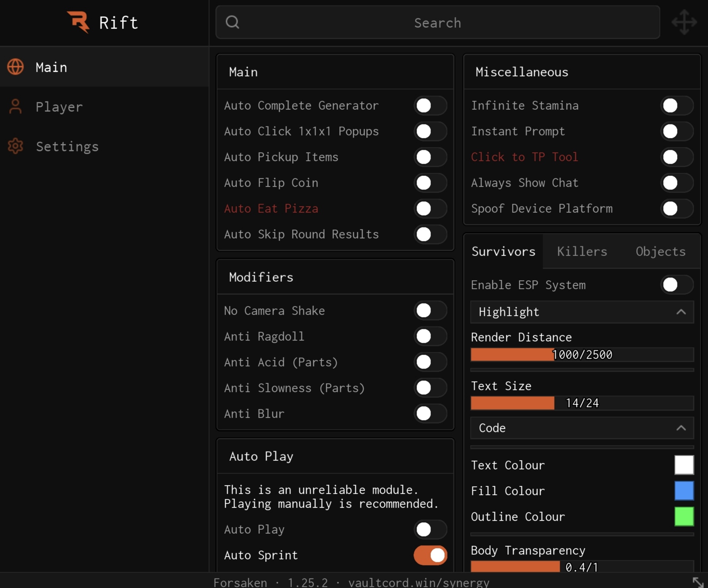This screenshot has height=588, width=708.
Task: Click the move window arrows icon
Action: coord(684,22)
